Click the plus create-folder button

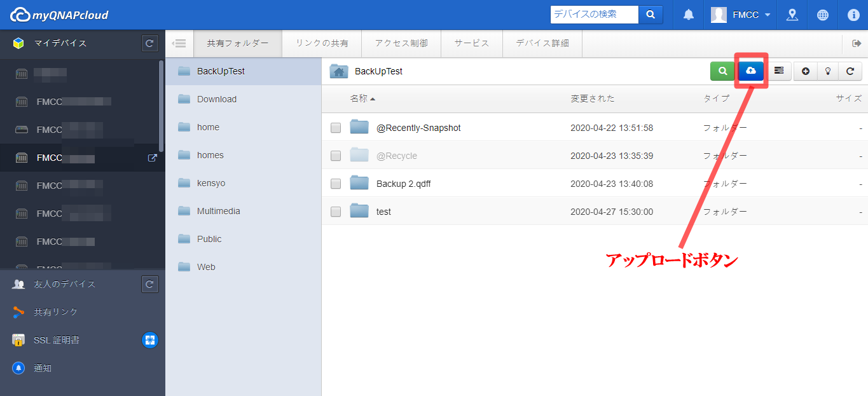pyautogui.click(x=806, y=71)
